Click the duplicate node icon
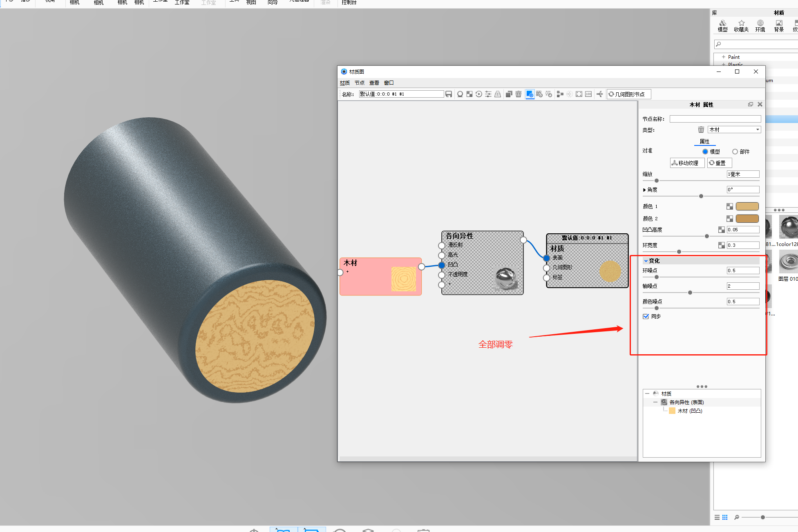The image size is (798, 532). 509,94
